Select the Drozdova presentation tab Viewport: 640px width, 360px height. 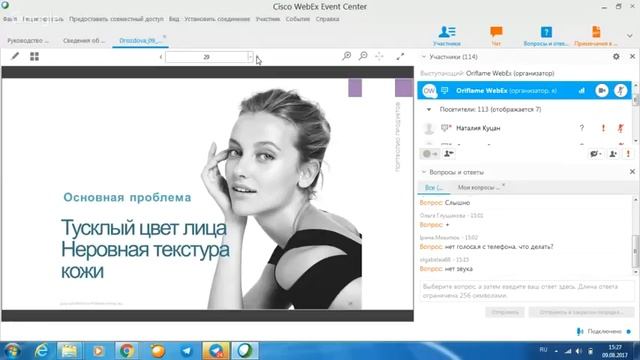tap(140, 40)
